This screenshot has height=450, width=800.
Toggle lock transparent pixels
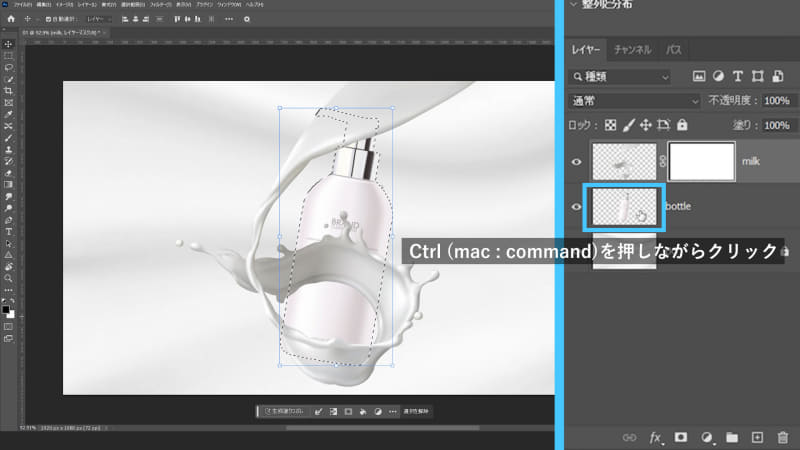610,125
